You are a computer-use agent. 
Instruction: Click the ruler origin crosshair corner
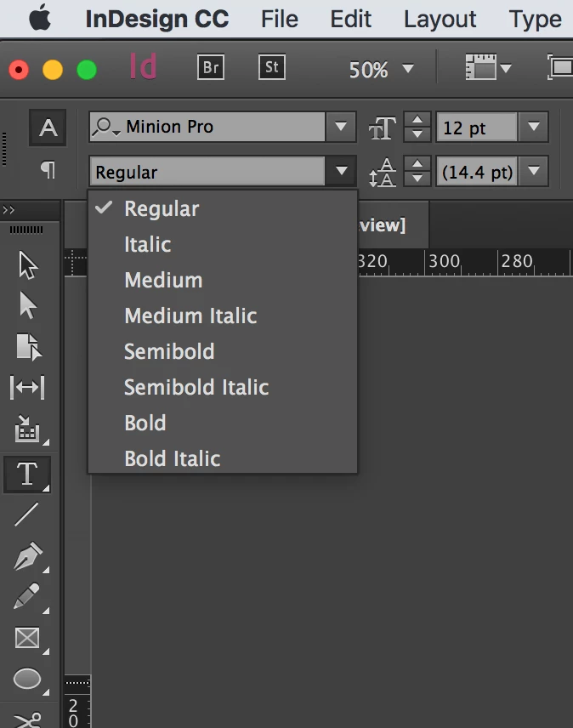pos(75,262)
